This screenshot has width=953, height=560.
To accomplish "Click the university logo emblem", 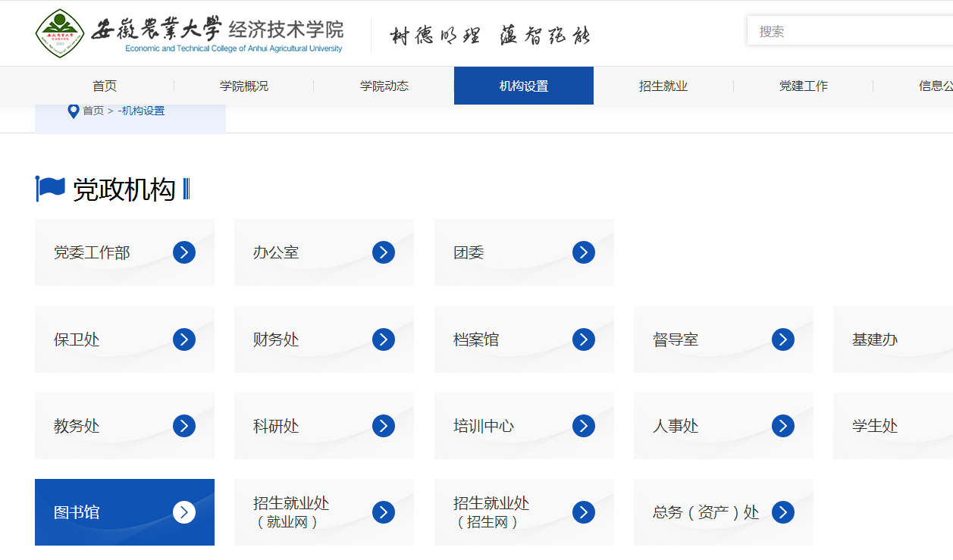I will [x=61, y=33].
